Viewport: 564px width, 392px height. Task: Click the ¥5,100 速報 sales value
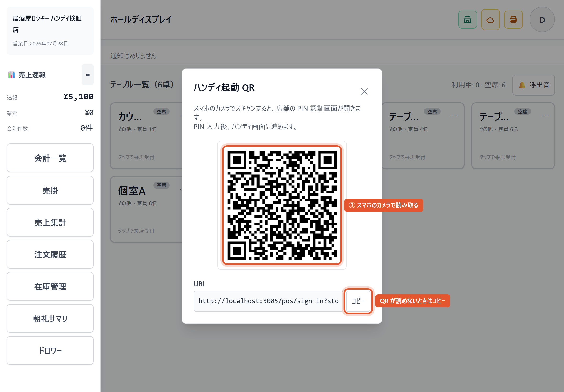(78, 97)
